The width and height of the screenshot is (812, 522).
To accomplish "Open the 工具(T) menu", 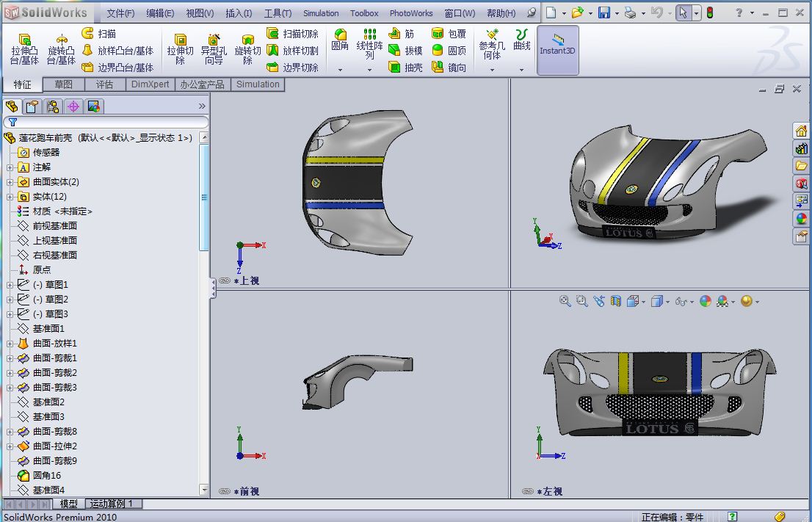I will [x=278, y=13].
